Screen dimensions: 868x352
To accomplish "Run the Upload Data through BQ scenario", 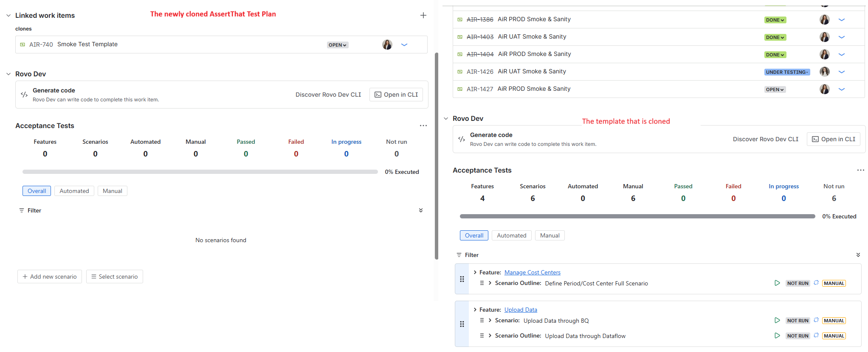I will (x=777, y=321).
